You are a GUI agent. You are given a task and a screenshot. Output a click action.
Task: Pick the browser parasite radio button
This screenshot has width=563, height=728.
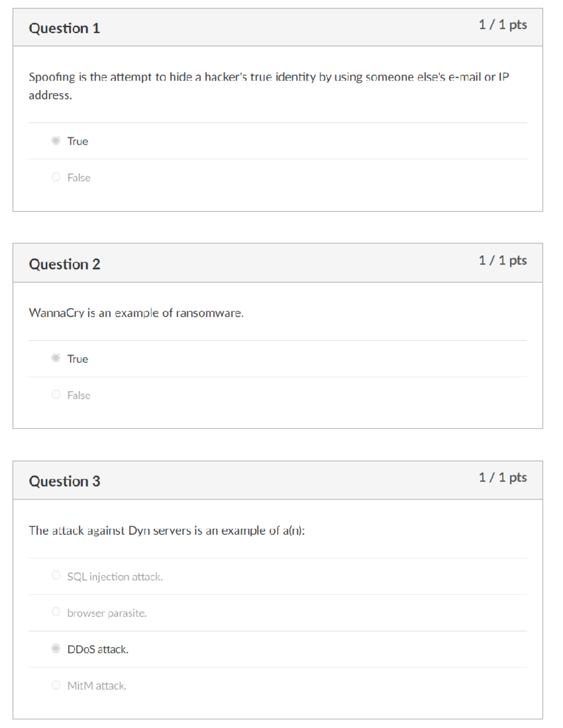point(56,612)
